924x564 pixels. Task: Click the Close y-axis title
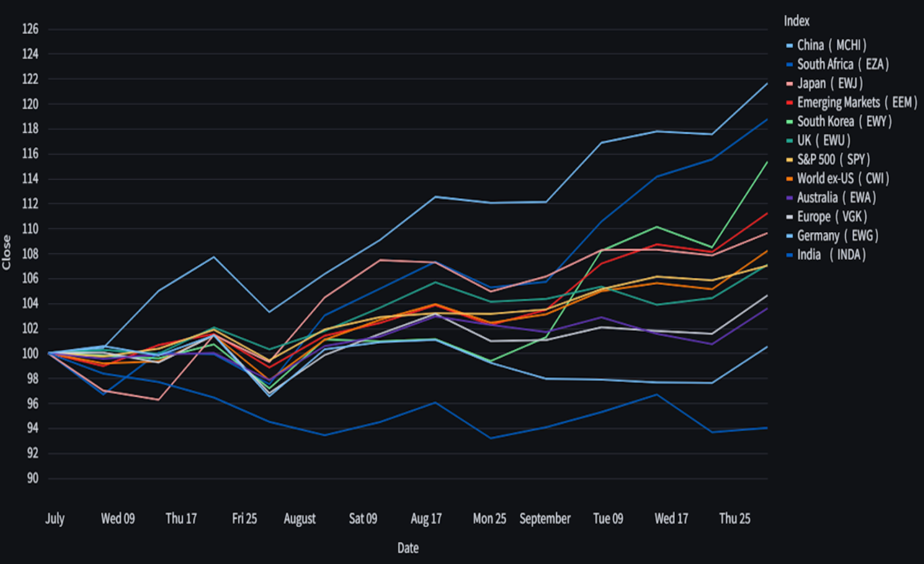[x=7, y=252]
